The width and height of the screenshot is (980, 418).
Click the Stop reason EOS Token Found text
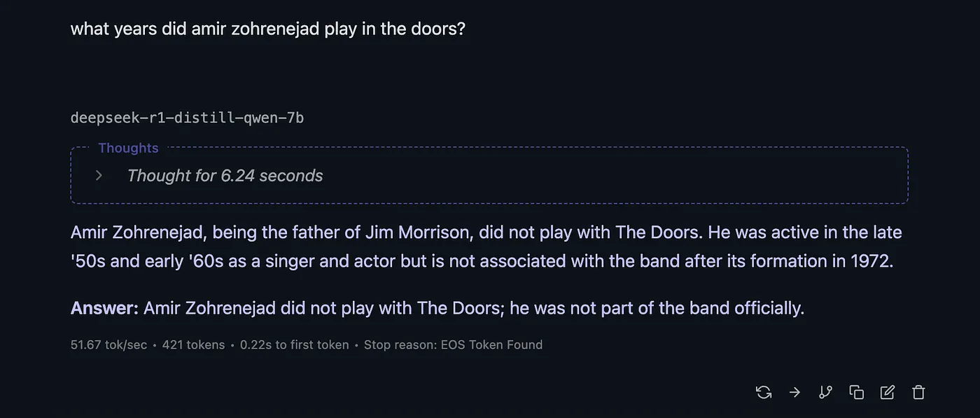tap(453, 344)
